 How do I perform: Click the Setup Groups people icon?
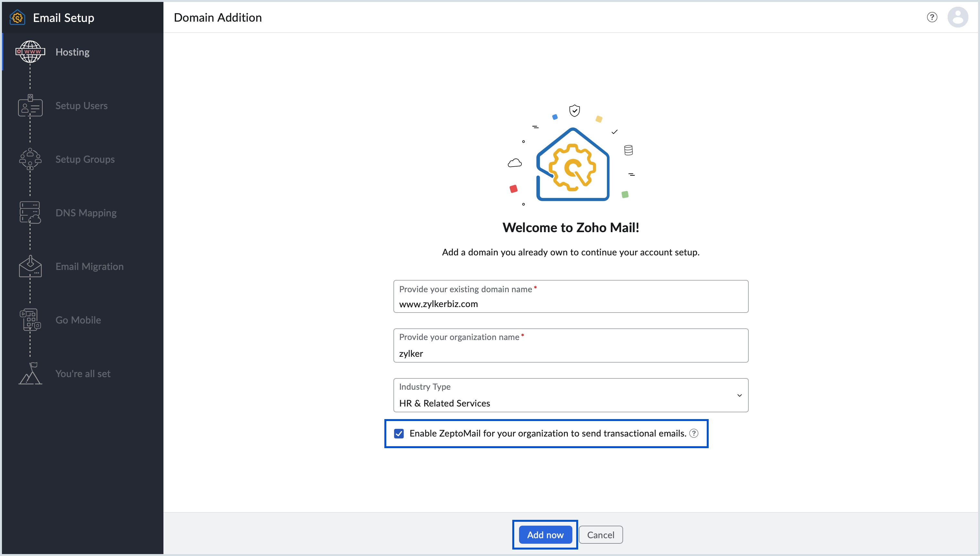coord(30,159)
